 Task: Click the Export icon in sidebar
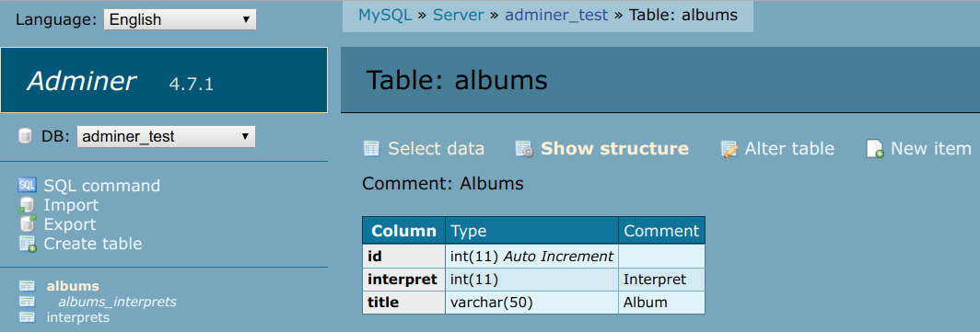[27, 224]
